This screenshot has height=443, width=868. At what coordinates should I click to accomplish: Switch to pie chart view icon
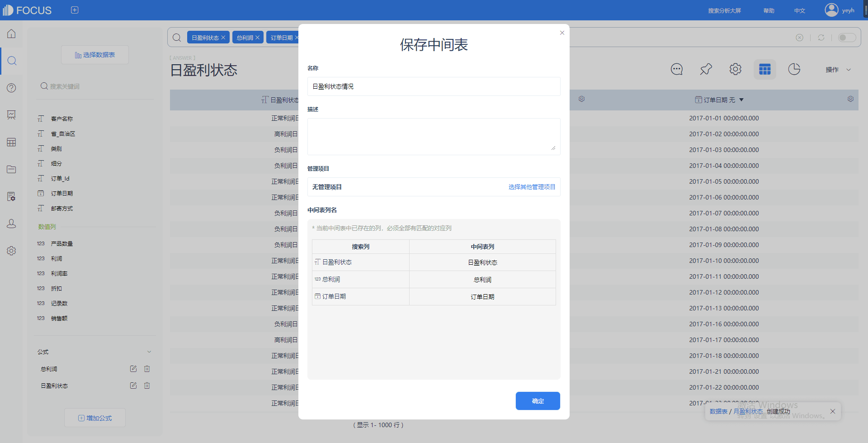(x=794, y=69)
